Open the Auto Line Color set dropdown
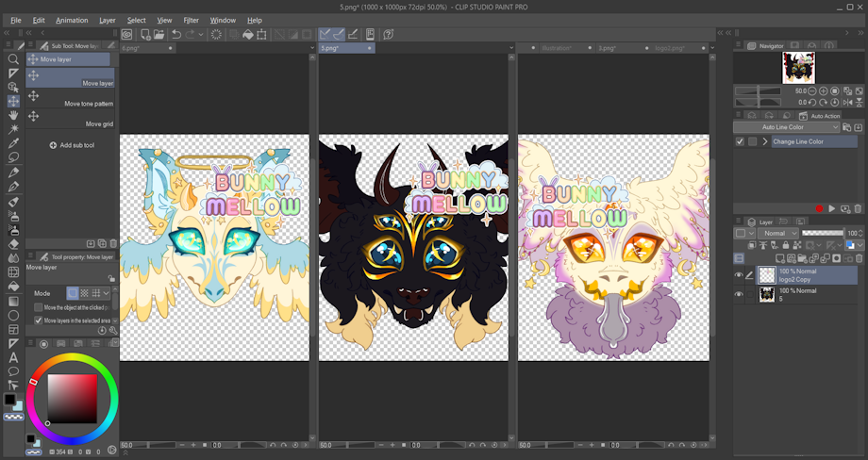The image size is (868, 460). point(787,127)
